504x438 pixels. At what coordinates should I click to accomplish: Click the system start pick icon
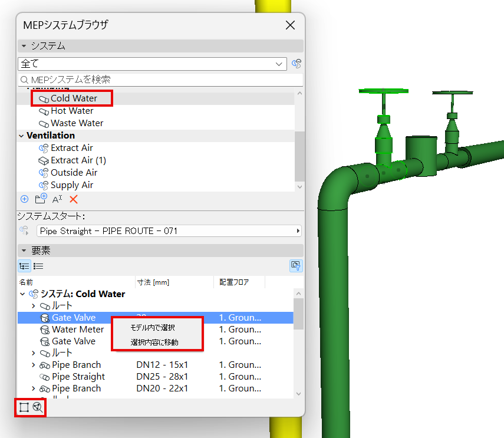click(x=24, y=230)
